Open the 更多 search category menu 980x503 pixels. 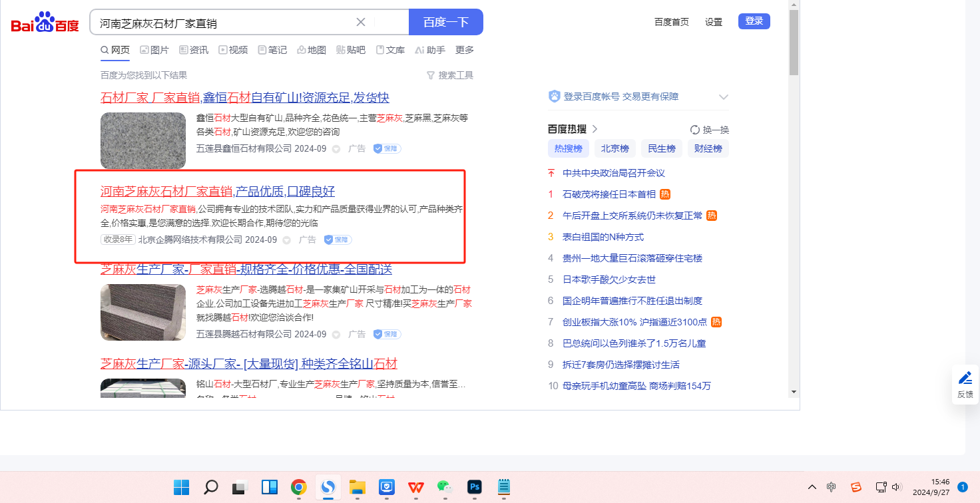[x=465, y=50]
